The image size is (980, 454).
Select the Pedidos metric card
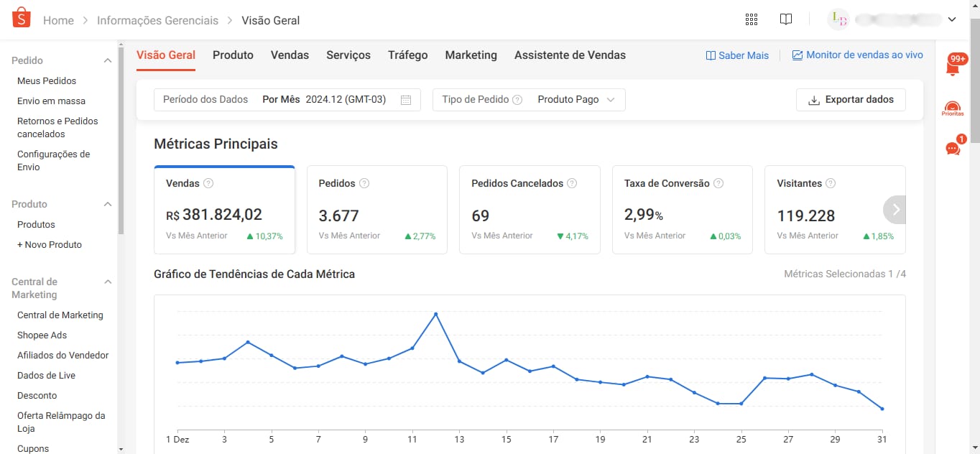click(x=376, y=210)
